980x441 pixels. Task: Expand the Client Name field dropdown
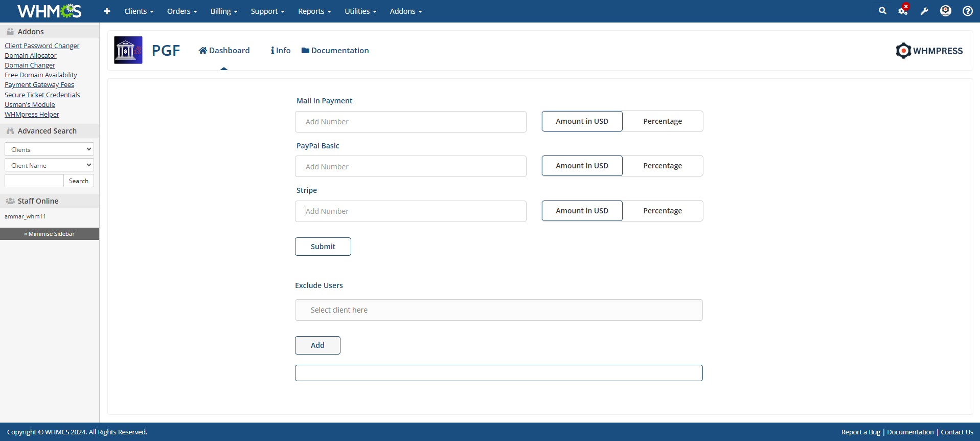pos(49,165)
